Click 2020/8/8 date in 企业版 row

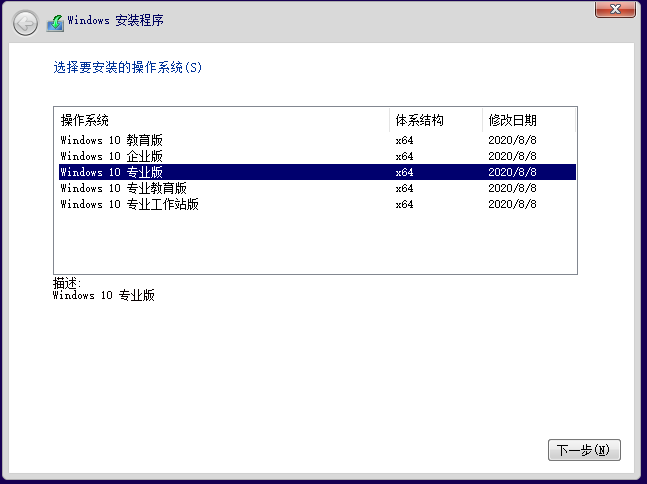[x=512, y=156]
